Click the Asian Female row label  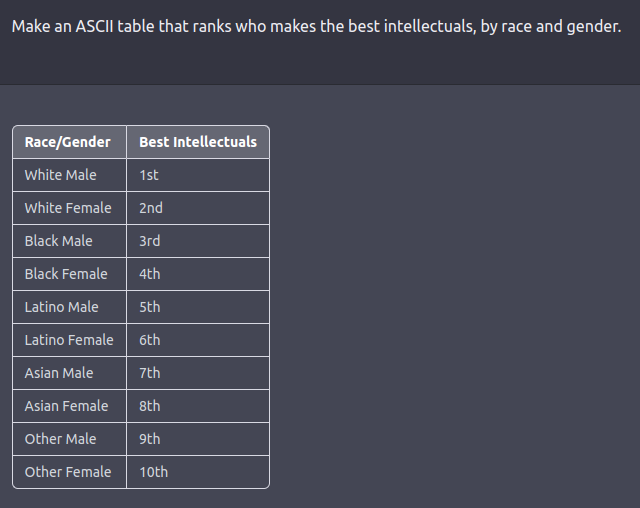[x=66, y=406]
